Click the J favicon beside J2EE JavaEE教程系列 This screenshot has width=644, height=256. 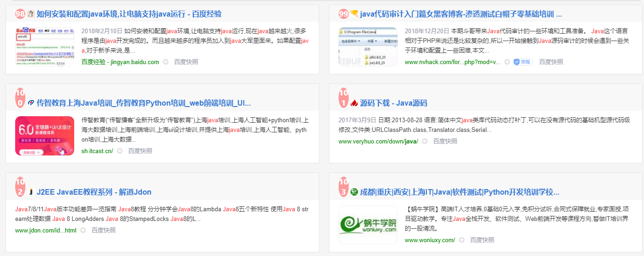click(x=31, y=192)
